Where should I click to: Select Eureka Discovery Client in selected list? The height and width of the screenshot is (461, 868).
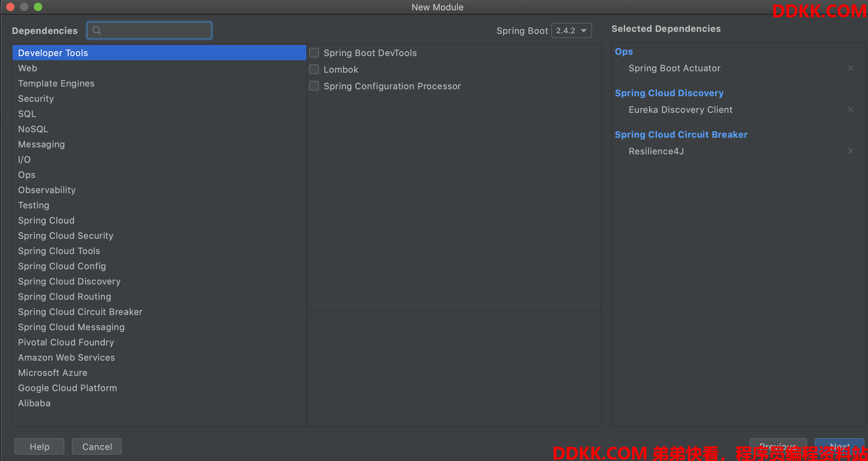point(680,110)
